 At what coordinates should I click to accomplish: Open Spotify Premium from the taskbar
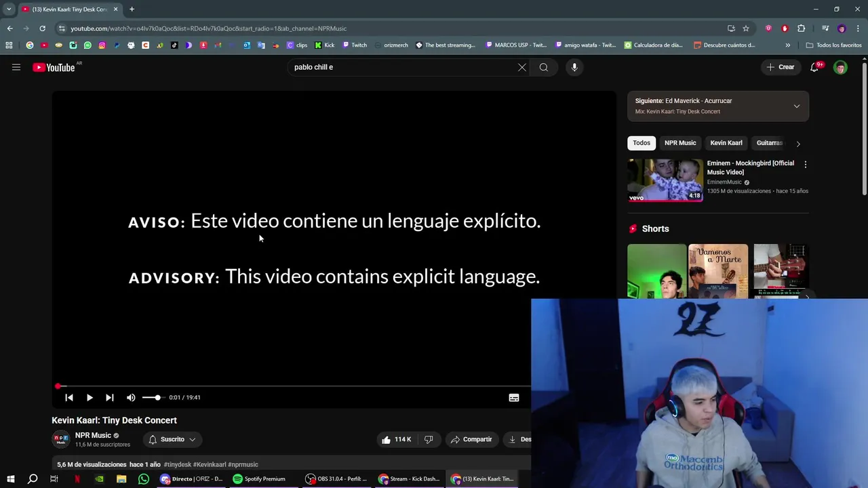pyautogui.click(x=259, y=479)
